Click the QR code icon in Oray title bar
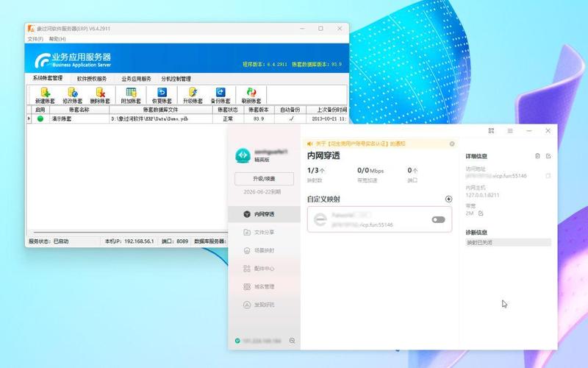 (x=491, y=131)
